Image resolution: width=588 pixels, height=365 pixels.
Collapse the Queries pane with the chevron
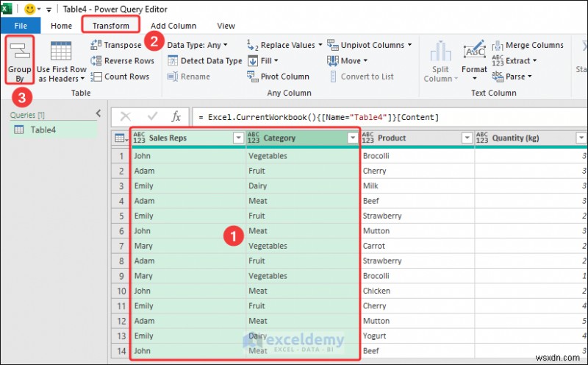pyautogui.click(x=98, y=113)
